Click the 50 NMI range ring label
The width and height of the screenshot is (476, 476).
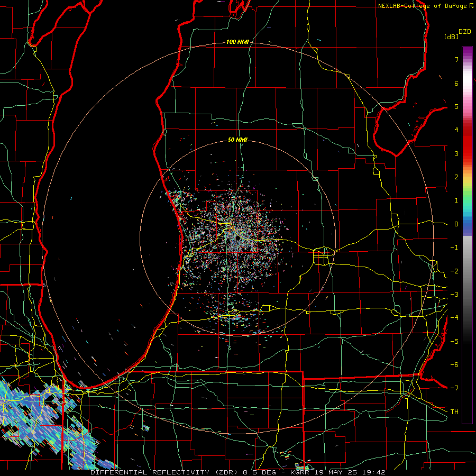tap(237, 140)
